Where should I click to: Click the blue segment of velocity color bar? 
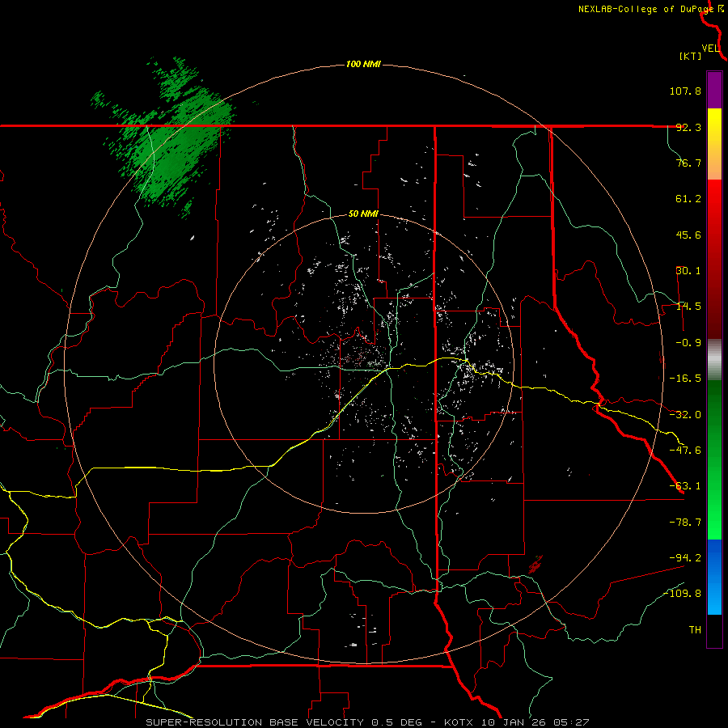tap(714, 577)
